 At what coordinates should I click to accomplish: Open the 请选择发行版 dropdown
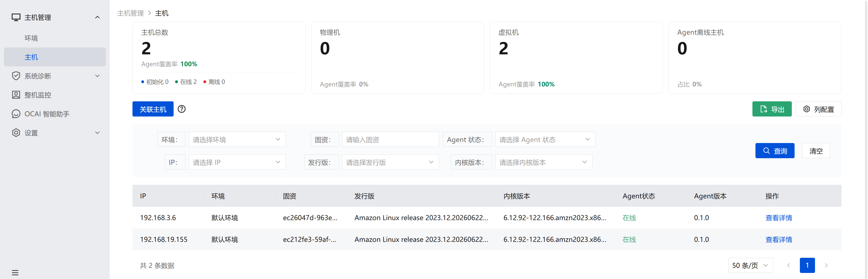(390, 162)
